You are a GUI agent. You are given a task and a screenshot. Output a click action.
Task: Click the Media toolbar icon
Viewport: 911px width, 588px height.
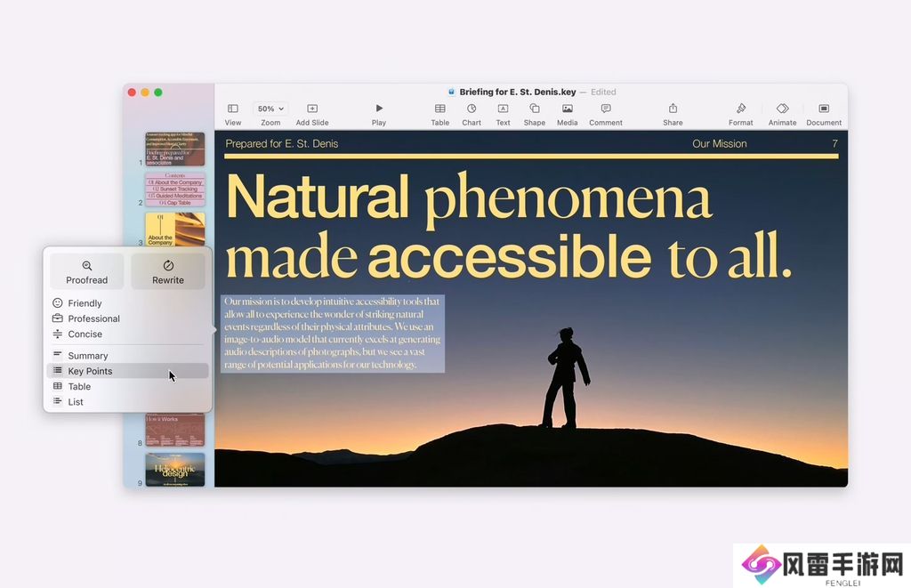pos(568,109)
